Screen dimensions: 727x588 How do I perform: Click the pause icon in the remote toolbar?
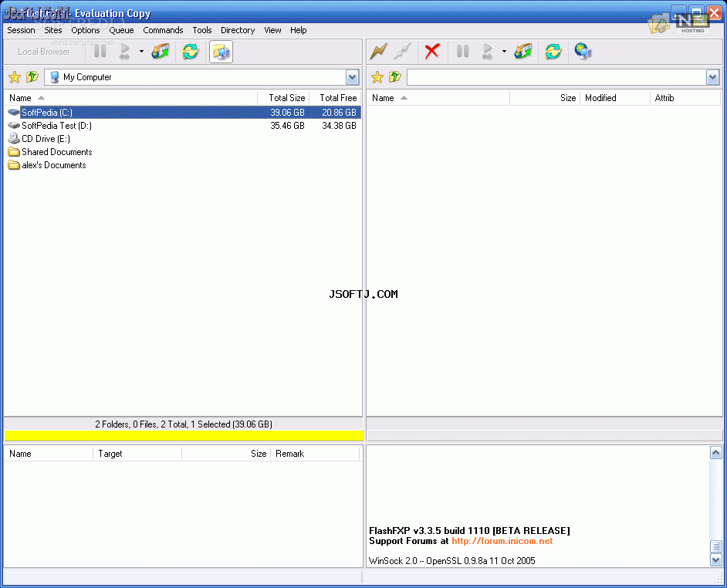pyautogui.click(x=462, y=51)
